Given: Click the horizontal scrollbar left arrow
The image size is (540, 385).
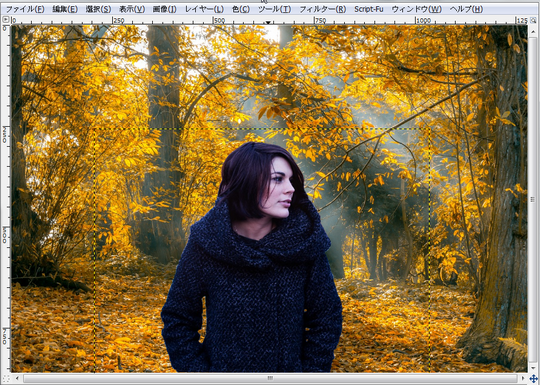Looking at the screenshot, I should pyautogui.click(x=17, y=378).
